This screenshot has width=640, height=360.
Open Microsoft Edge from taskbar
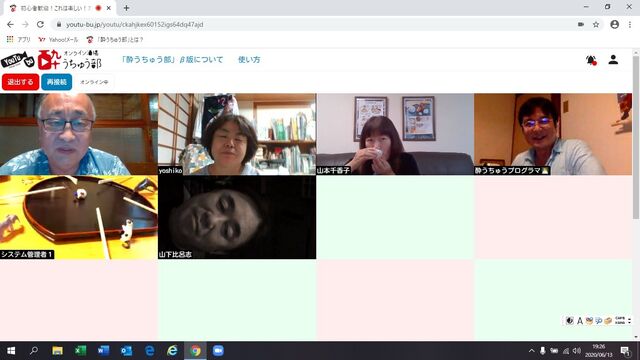point(149,351)
